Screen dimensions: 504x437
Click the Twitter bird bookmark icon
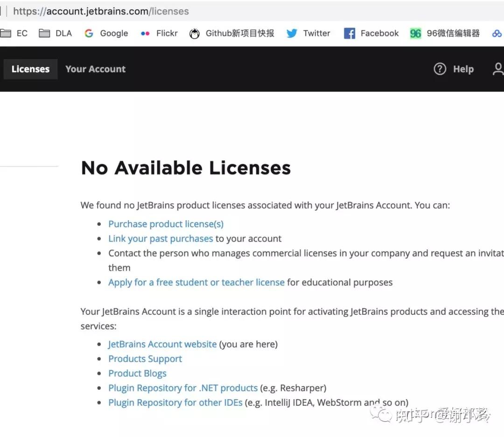292,33
